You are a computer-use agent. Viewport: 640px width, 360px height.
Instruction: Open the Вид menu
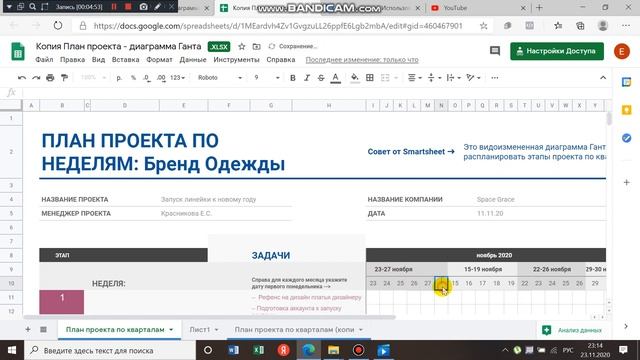click(98, 60)
